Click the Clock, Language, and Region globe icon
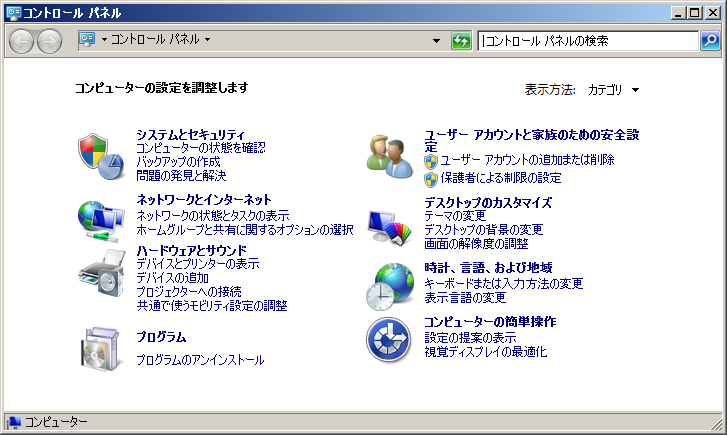 click(x=389, y=283)
